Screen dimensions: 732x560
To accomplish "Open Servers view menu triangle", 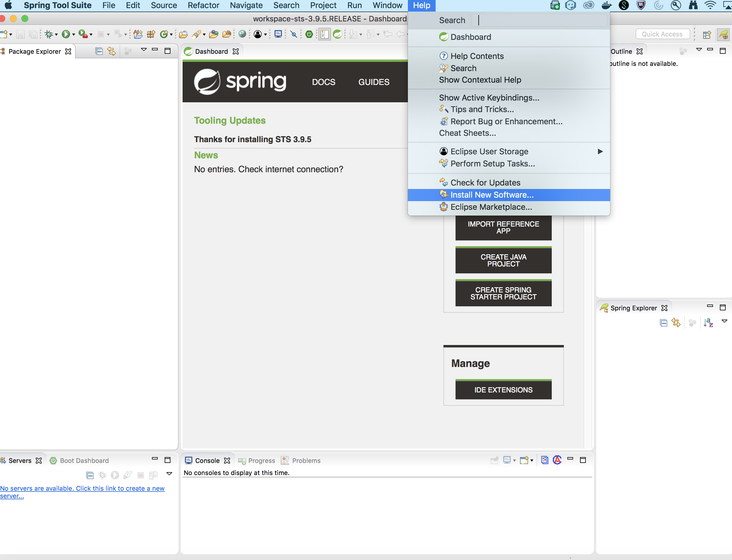I will coord(169,474).
